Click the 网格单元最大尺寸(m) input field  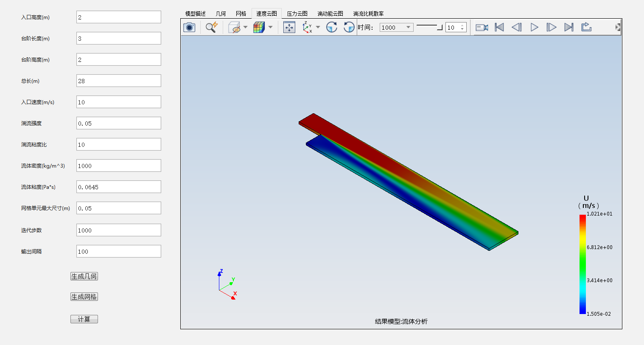pos(119,208)
